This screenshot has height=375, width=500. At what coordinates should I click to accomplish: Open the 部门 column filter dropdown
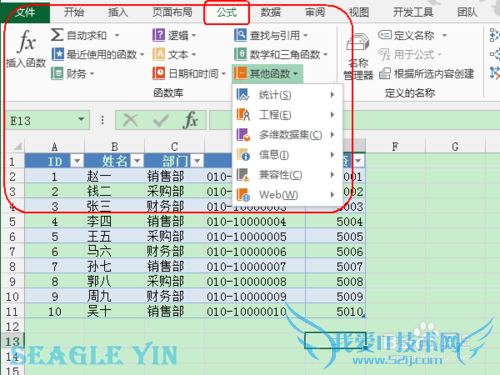197,161
